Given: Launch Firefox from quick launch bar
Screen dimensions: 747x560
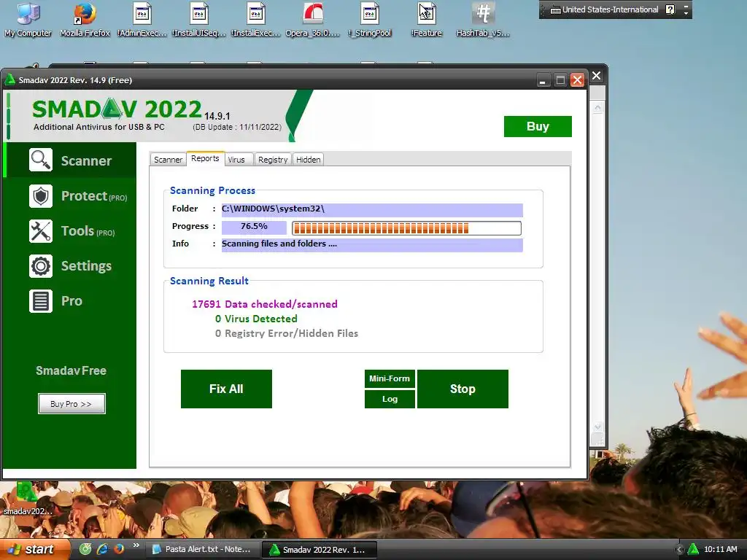Looking at the screenshot, I should (119, 549).
